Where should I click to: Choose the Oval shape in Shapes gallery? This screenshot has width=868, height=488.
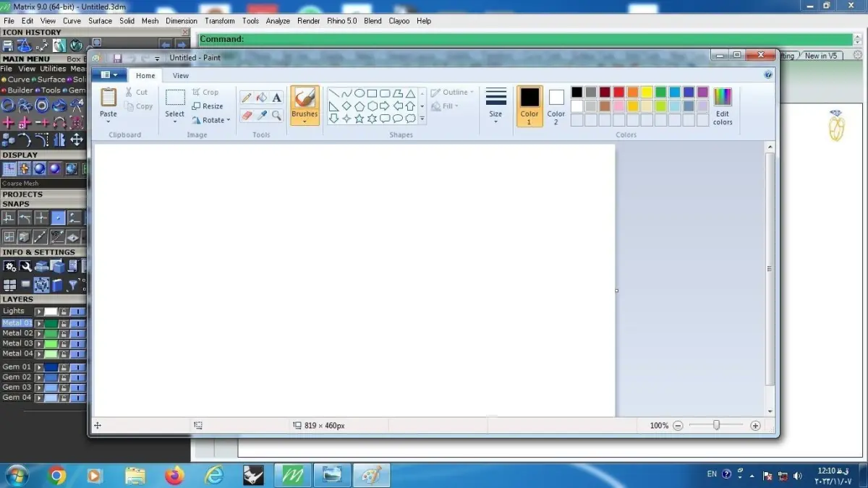point(359,93)
